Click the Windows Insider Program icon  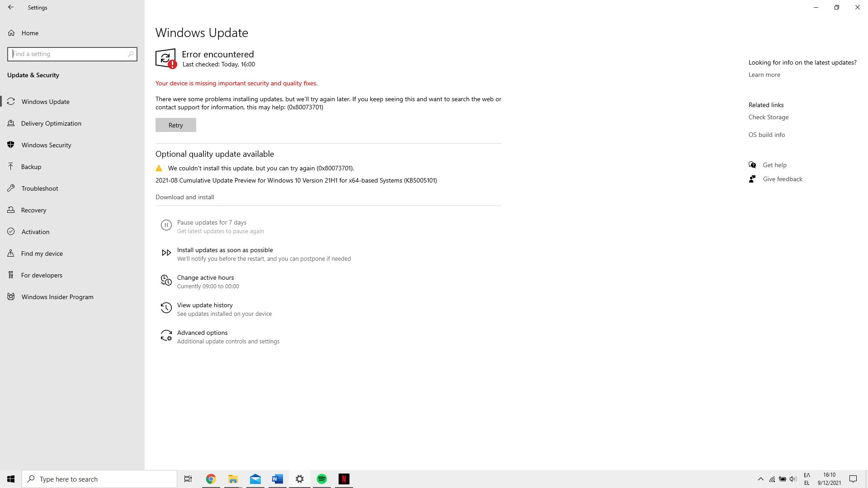11,297
